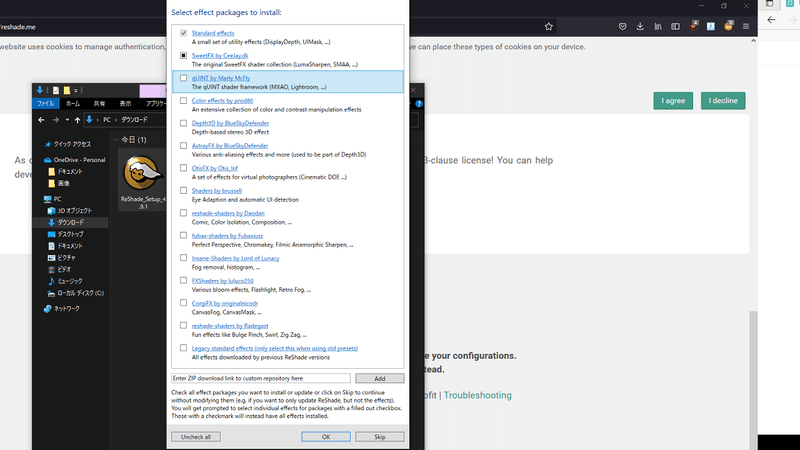Open Firefox downloads arrow icon
Screen dimensions: 800x450
[640, 27]
